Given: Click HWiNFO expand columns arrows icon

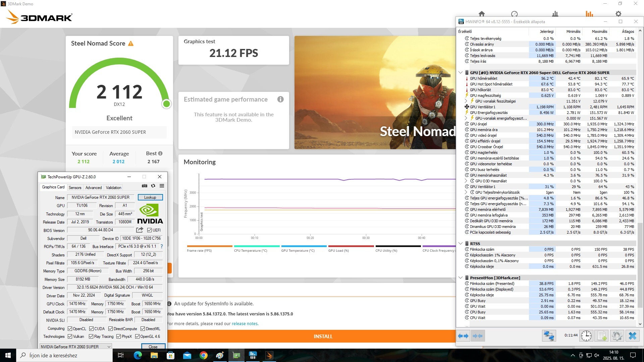Looking at the screenshot, I should (x=463, y=336).
